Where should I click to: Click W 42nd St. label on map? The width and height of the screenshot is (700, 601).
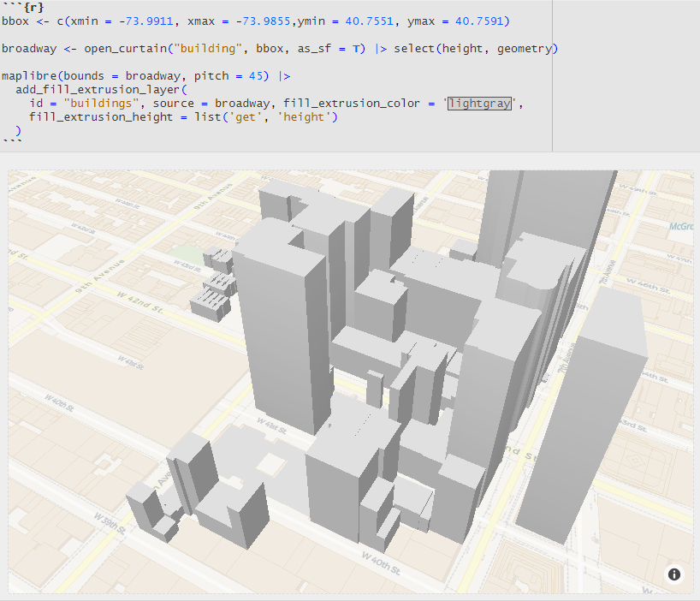point(139,302)
